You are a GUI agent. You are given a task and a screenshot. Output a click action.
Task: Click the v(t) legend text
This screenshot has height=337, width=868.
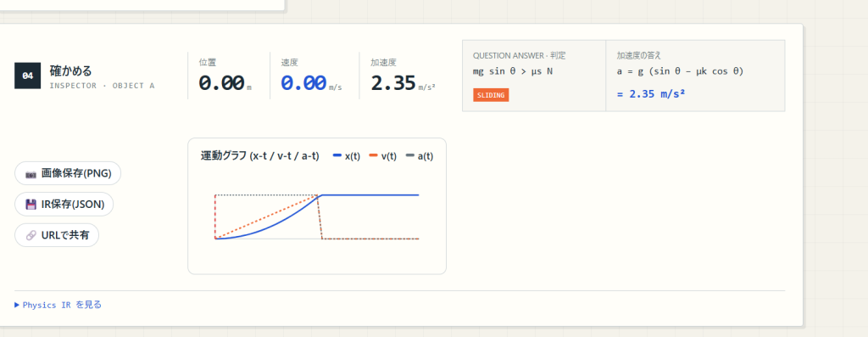389,156
